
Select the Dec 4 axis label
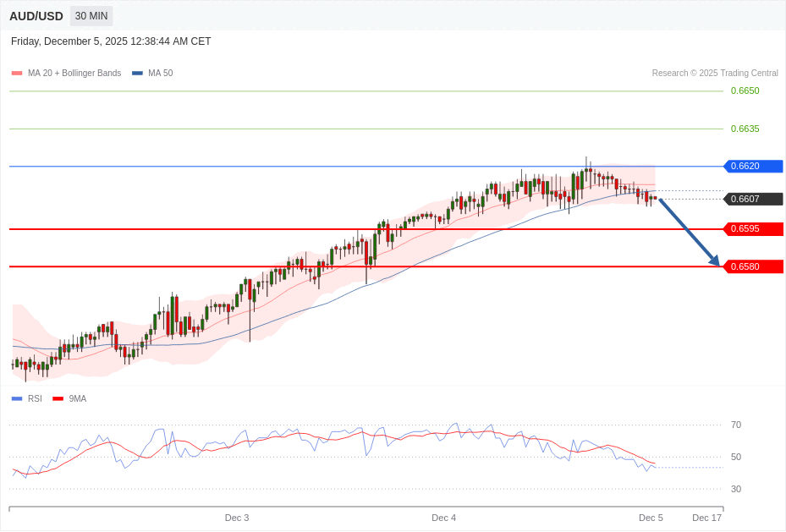pyautogui.click(x=444, y=517)
